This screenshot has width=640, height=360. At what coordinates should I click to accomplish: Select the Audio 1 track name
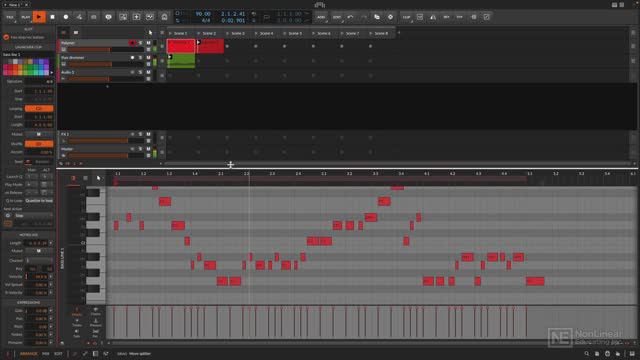click(x=68, y=72)
